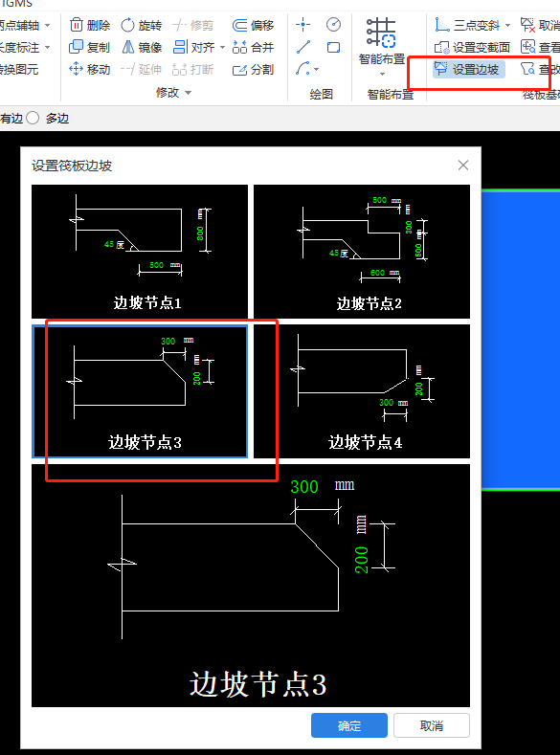Image resolution: width=560 pixels, height=755 pixels.
Task: Select the Mirror (镜像) tool
Action: pos(141,47)
